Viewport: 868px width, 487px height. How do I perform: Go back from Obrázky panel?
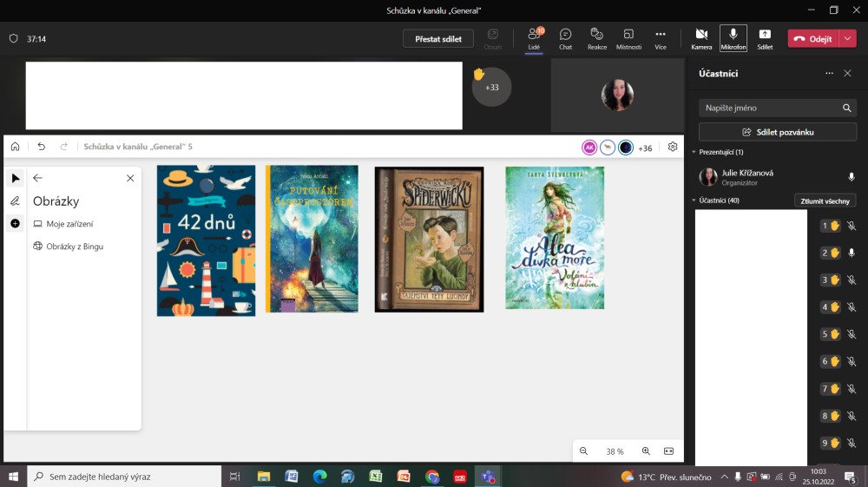click(x=37, y=178)
